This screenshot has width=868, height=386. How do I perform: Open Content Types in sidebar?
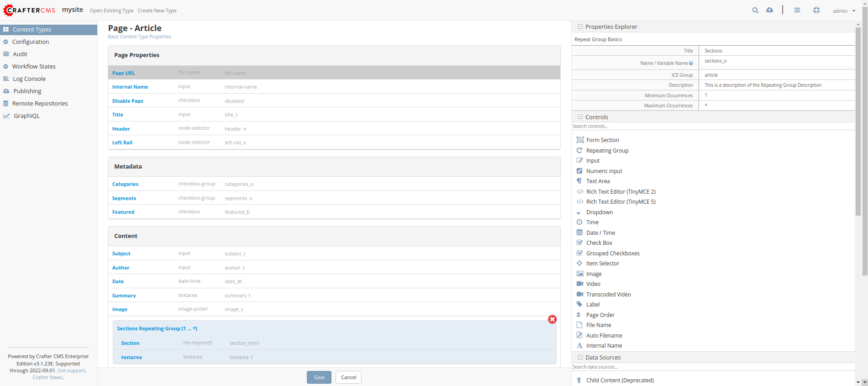(48, 29)
